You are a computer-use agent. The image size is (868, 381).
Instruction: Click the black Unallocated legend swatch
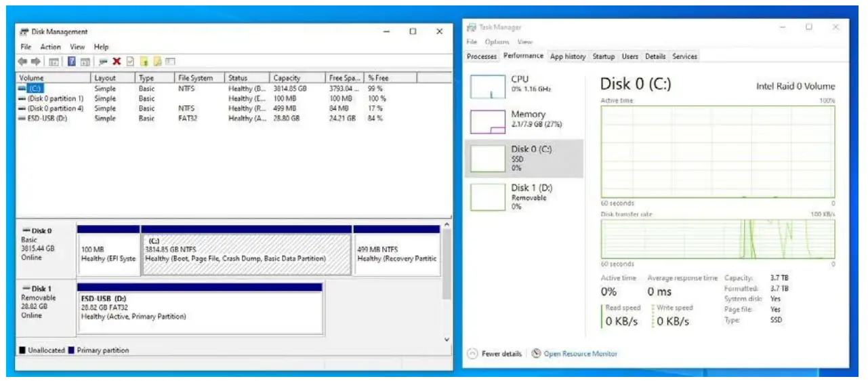coord(22,350)
